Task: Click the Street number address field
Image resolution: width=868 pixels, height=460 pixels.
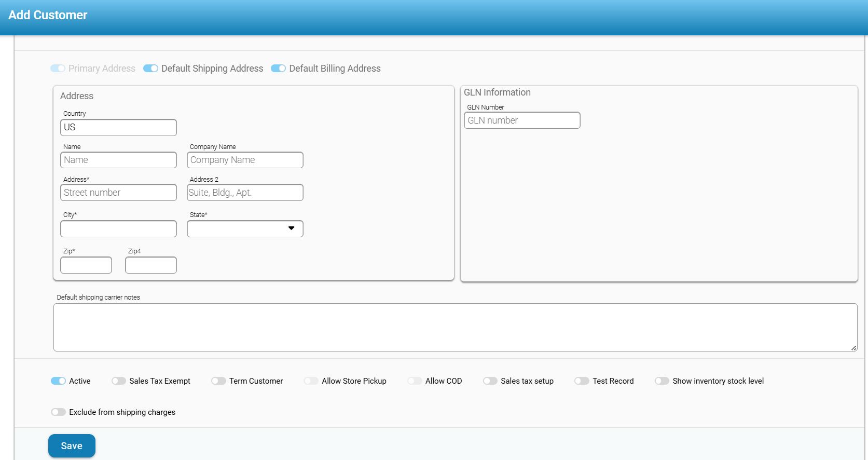Action: 118,193
